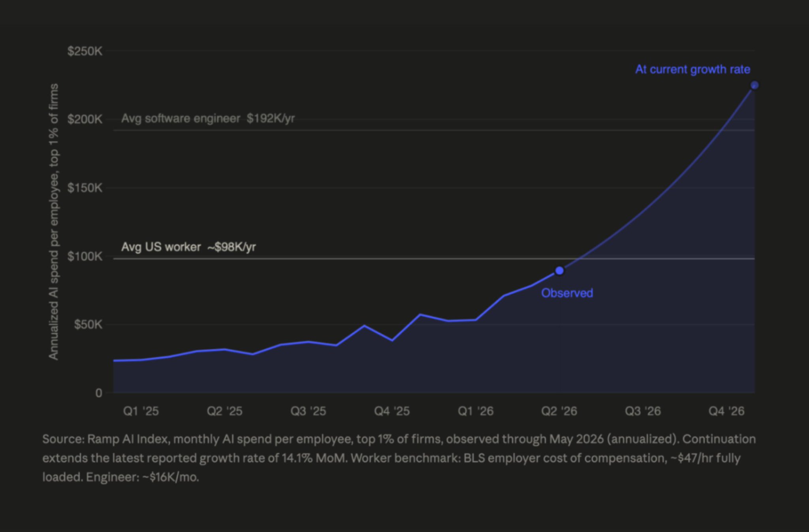Select the $100K y-axis tick label
809x532 pixels.
tap(85, 256)
